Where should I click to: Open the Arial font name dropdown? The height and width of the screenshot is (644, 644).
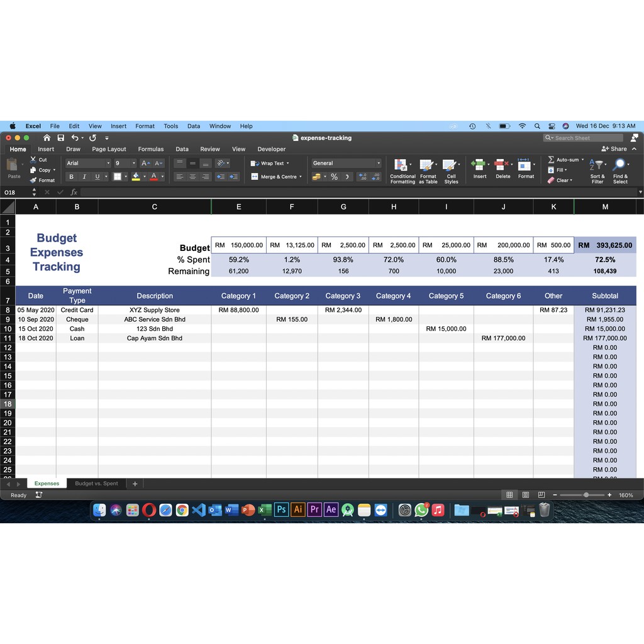(x=108, y=164)
